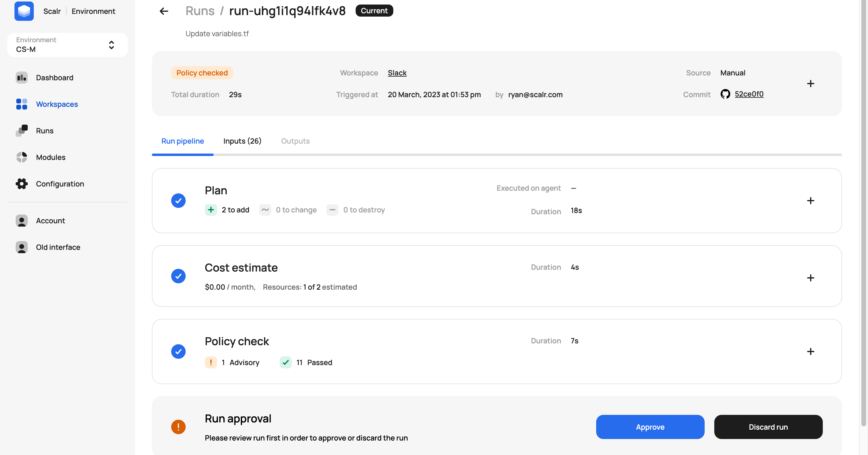868x455 pixels.
Task: Click the Discard run button
Action: [x=768, y=427]
